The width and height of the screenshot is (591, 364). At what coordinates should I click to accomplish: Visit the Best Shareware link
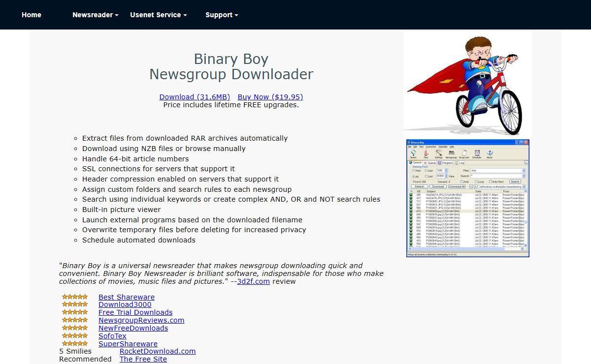(x=127, y=297)
